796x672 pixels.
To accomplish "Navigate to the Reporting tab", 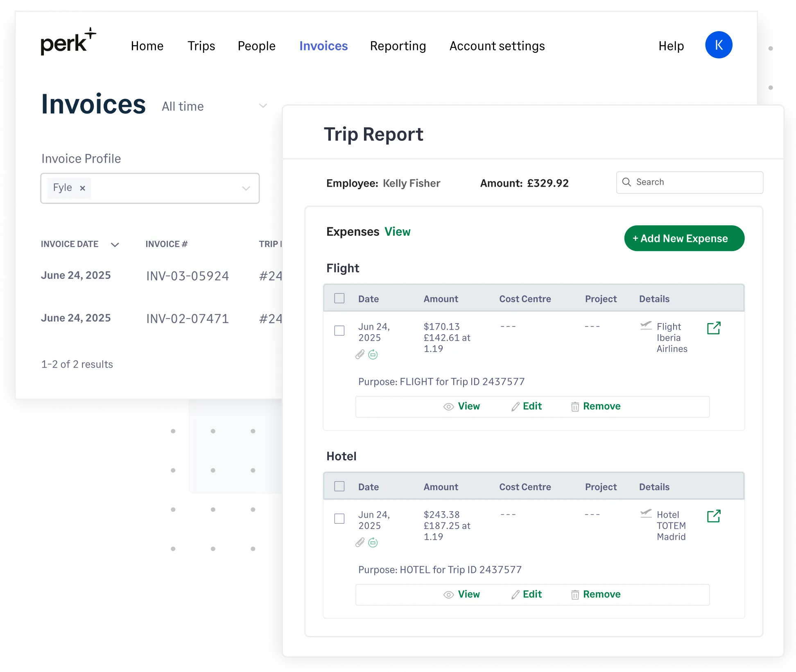I will click(398, 46).
